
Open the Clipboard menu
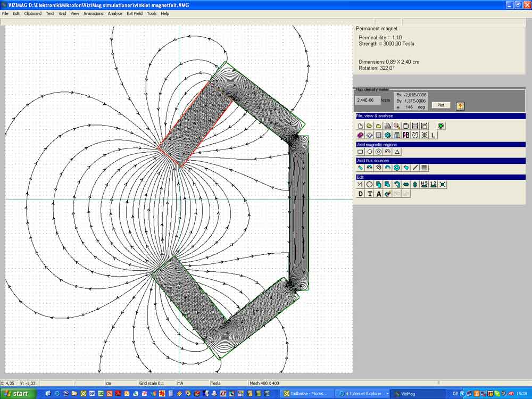click(32, 14)
